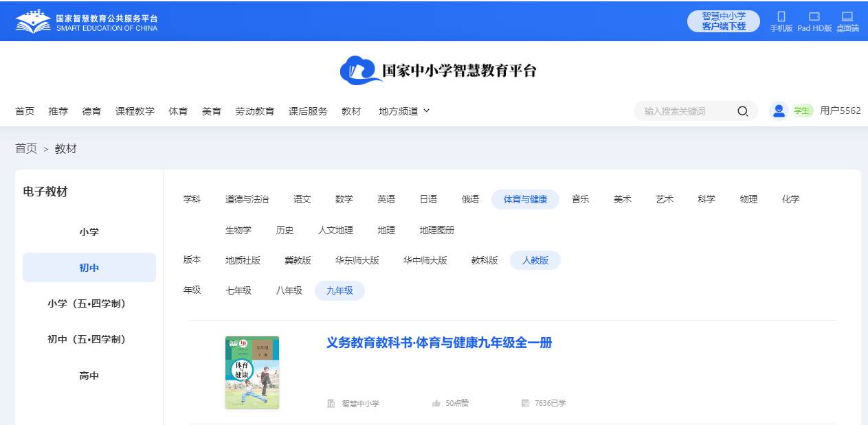Click the user avatar icon
This screenshot has height=425, width=868.
(x=779, y=111)
